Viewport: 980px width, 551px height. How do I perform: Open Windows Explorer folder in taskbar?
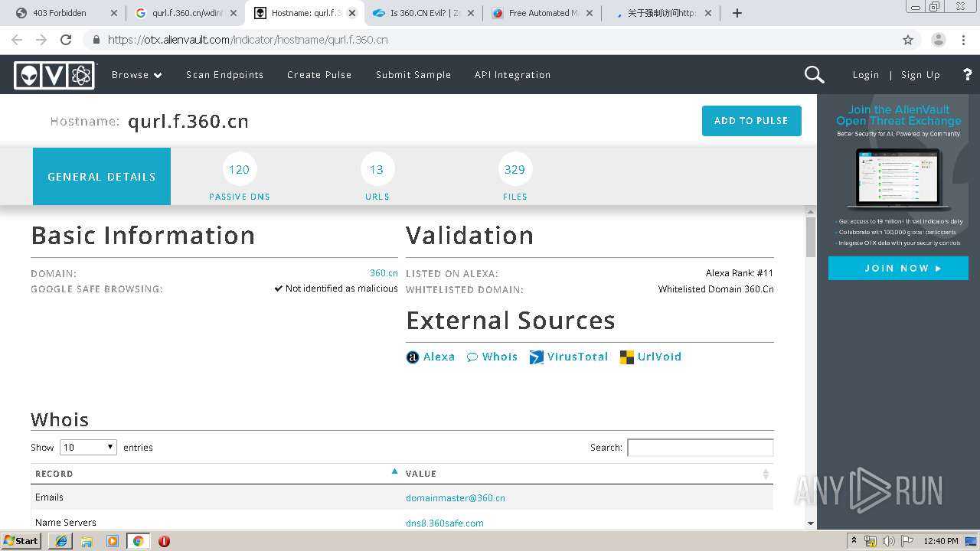click(x=87, y=541)
